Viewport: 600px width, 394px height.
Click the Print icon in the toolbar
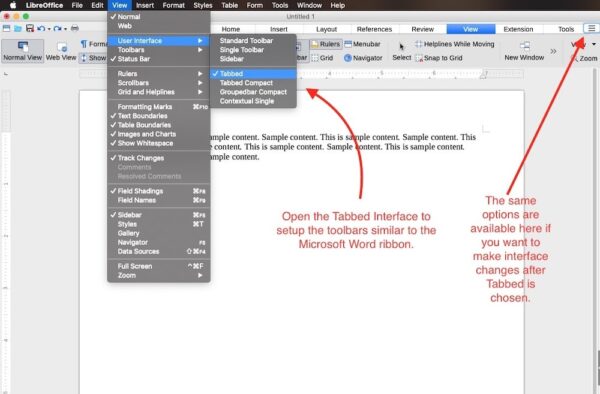[x=75, y=28]
